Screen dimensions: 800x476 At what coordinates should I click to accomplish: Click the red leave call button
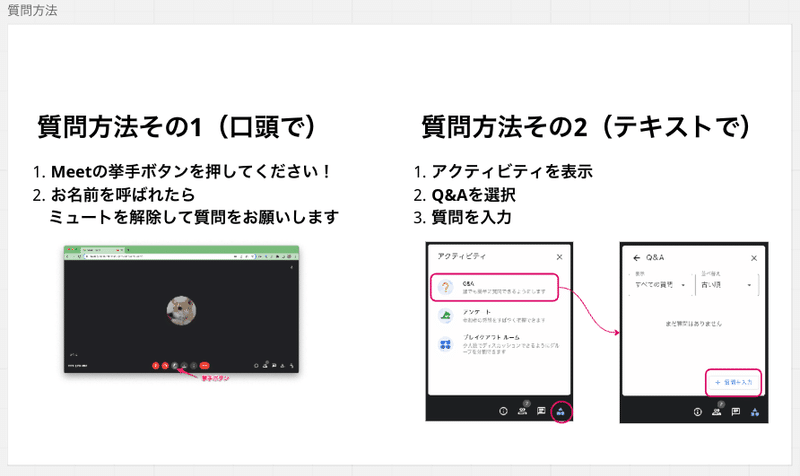(205, 365)
